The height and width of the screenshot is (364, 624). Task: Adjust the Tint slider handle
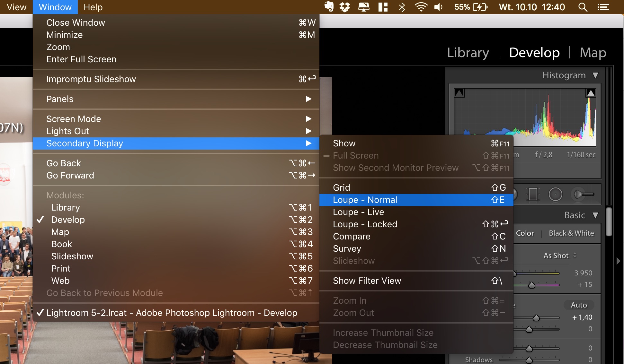tap(532, 285)
